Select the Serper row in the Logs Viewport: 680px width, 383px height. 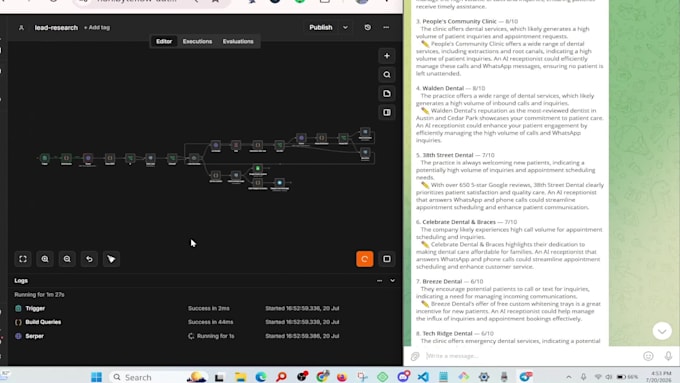coord(205,336)
